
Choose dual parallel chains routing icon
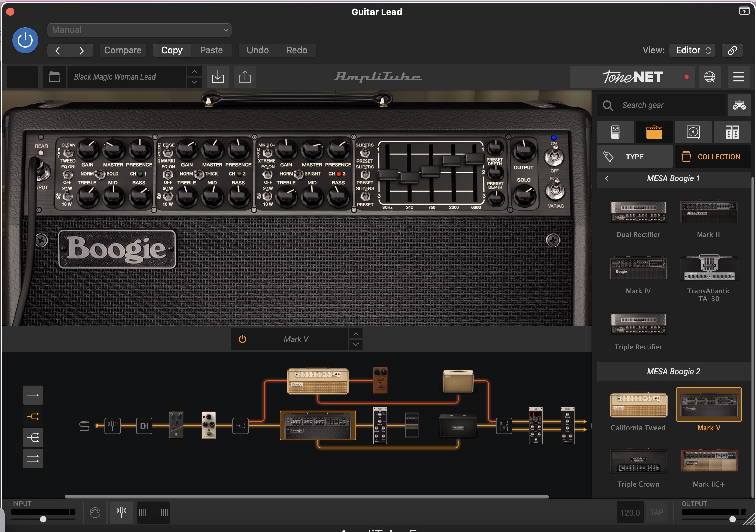pyautogui.click(x=33, y=459)
